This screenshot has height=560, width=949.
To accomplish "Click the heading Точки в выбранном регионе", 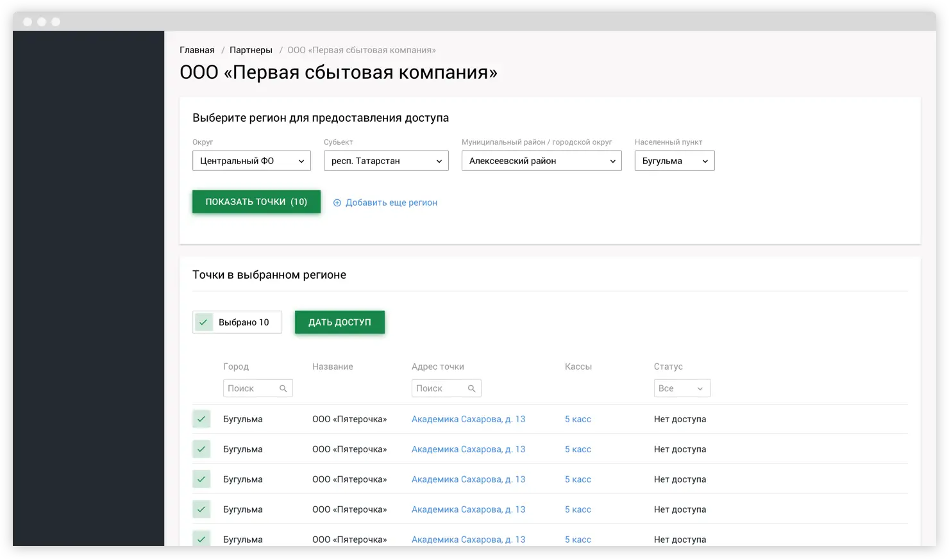I will click(x=269, y=275).
